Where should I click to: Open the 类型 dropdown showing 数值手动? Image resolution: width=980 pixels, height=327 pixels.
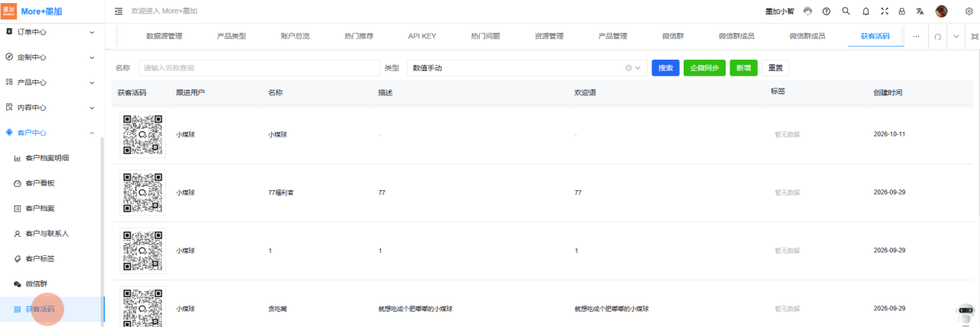tap(527, 68)
